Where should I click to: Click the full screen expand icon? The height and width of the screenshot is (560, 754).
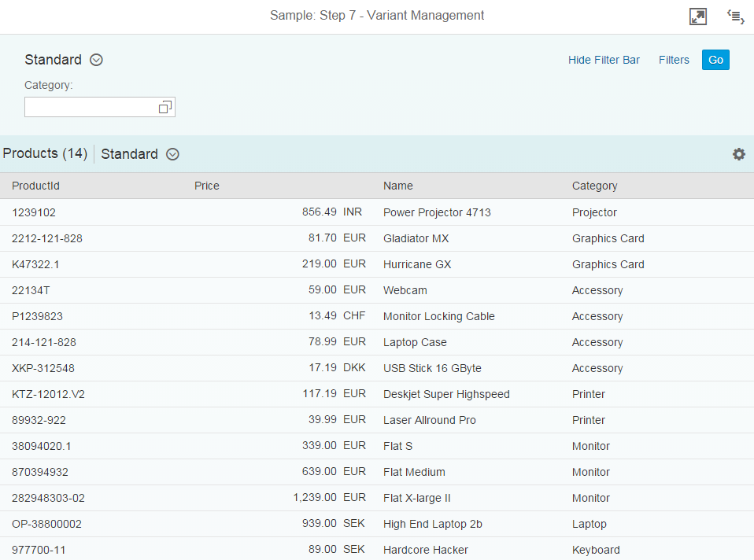[697, 17]
